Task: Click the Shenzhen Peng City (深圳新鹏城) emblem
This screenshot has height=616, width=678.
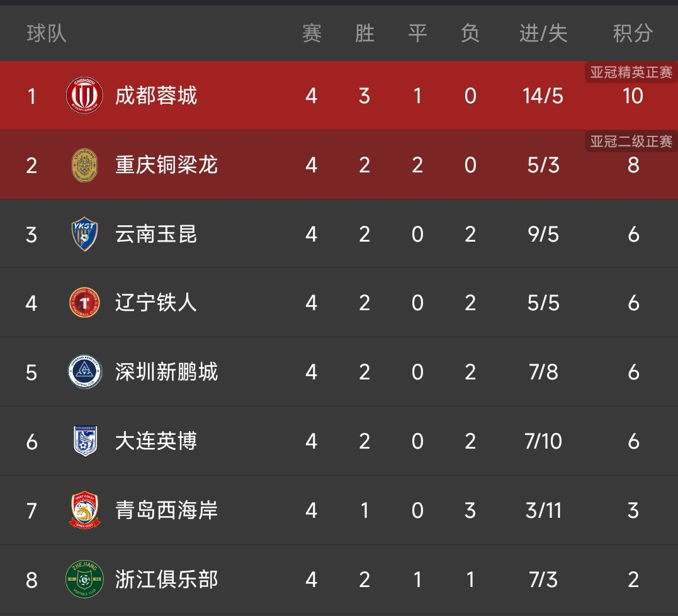Action: 84,372
